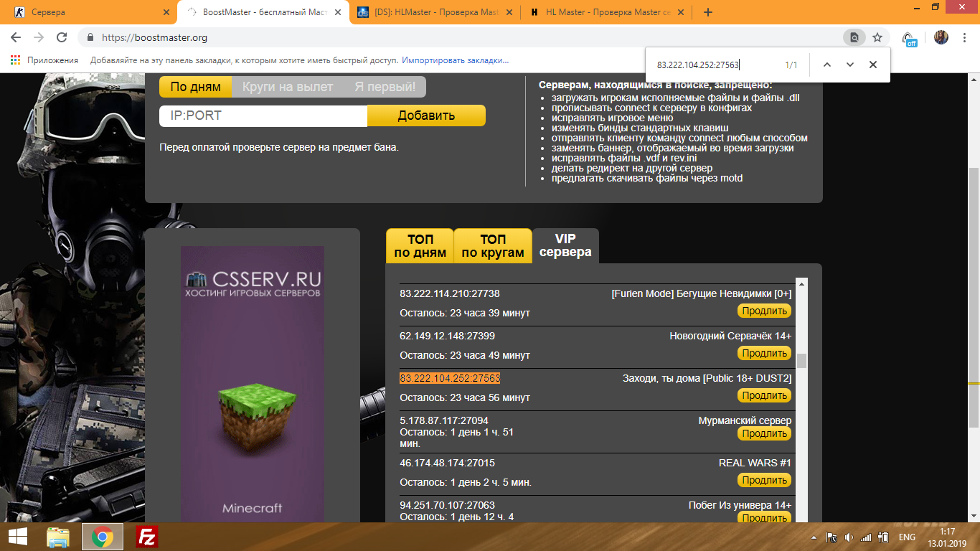Open File Explorer from the taskbar
Image resolution: width=980 pixels, height=551 pixels.
pos(58,537)
